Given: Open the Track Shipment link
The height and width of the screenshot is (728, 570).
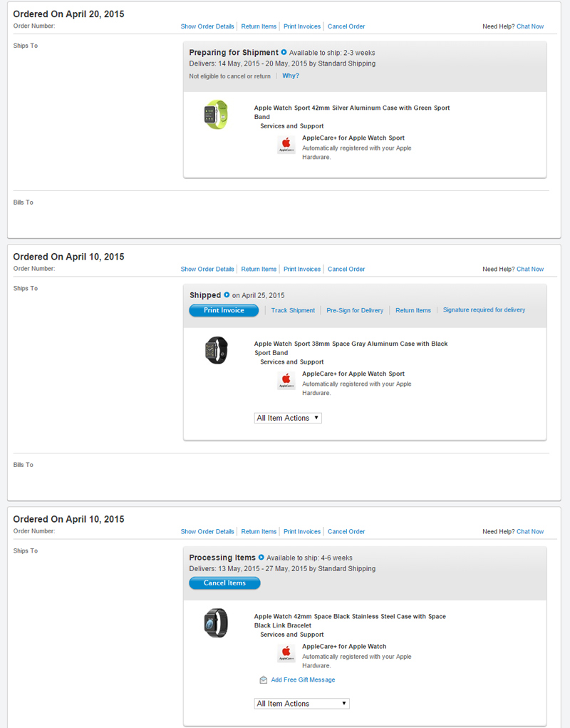Looking at the screenshot, I should coord(293,310).
